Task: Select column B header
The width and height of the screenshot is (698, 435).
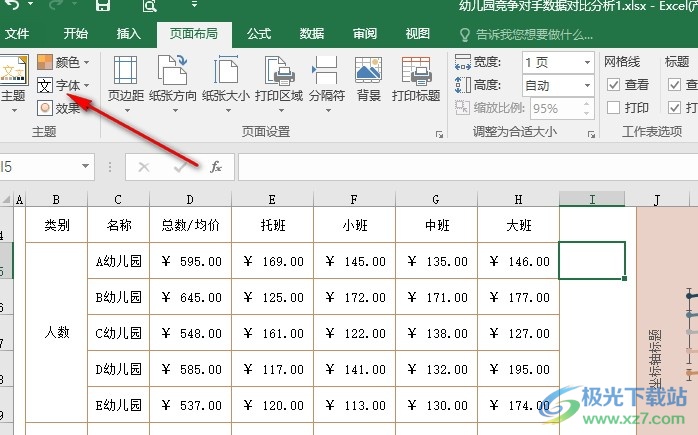Action: 56,199
